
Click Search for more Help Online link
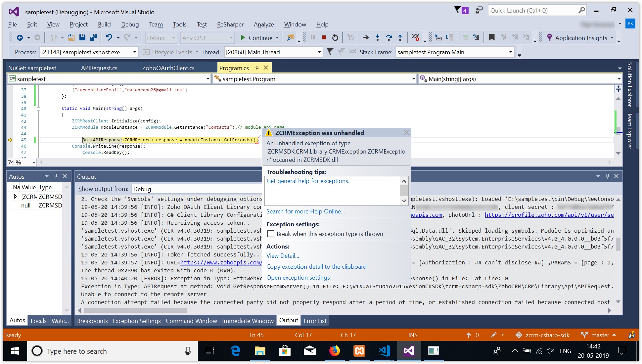[x=305, y=211]
